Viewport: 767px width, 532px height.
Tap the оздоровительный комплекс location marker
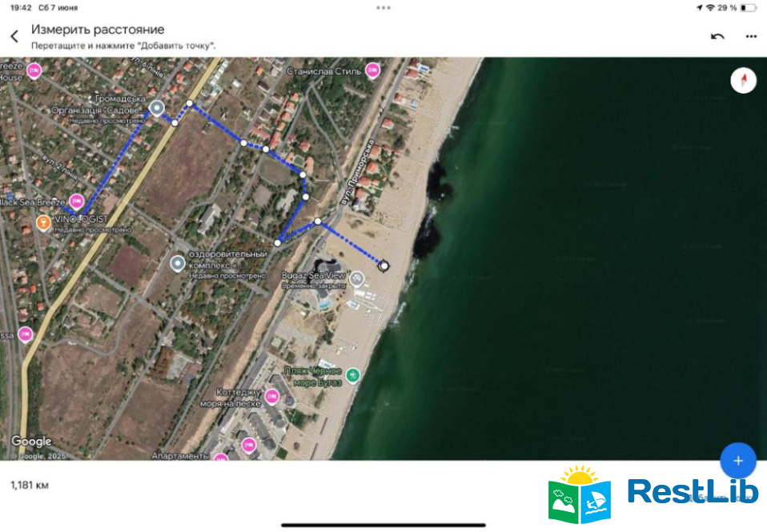[x=178, y=262]
